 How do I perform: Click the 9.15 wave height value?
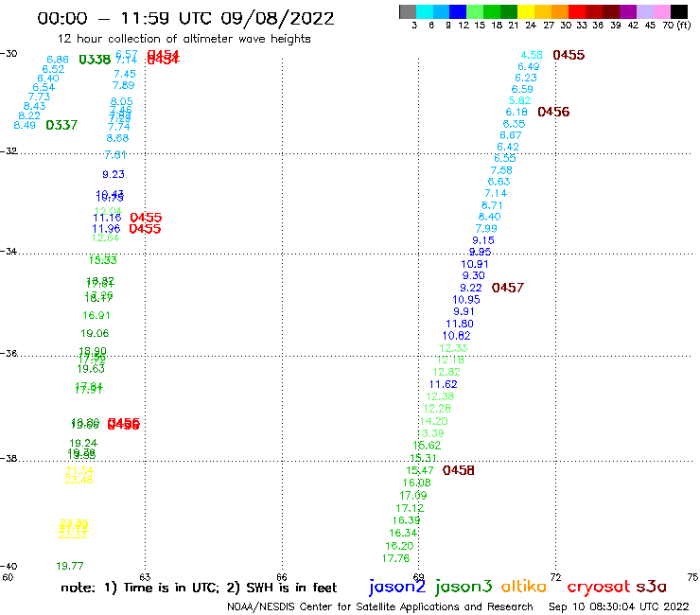483,240
